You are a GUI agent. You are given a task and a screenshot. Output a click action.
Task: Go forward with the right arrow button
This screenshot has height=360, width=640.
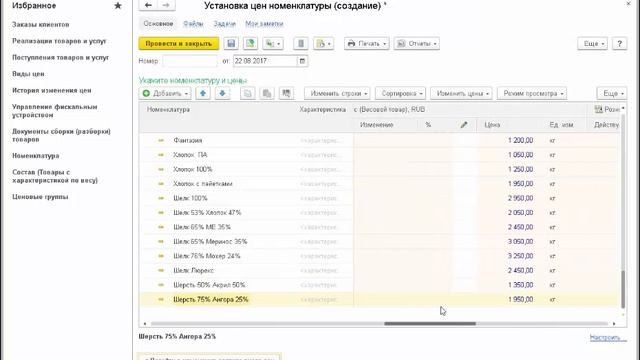click(x=166, y=5)
